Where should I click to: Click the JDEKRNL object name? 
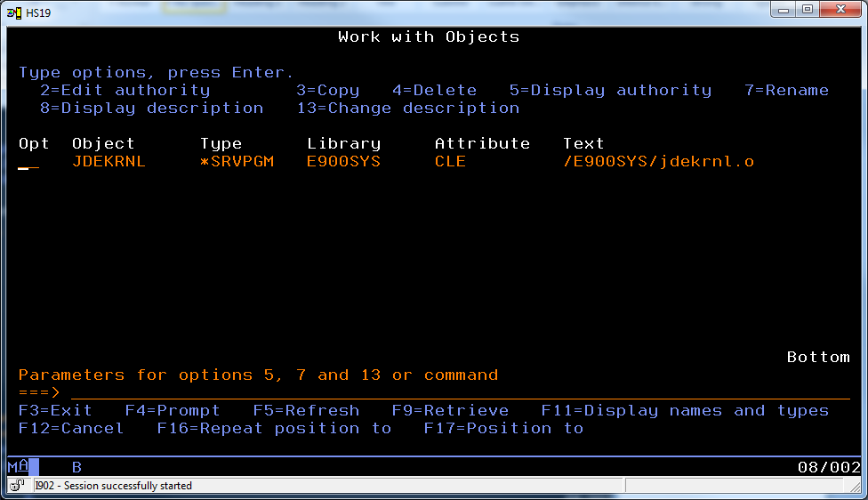108,162
